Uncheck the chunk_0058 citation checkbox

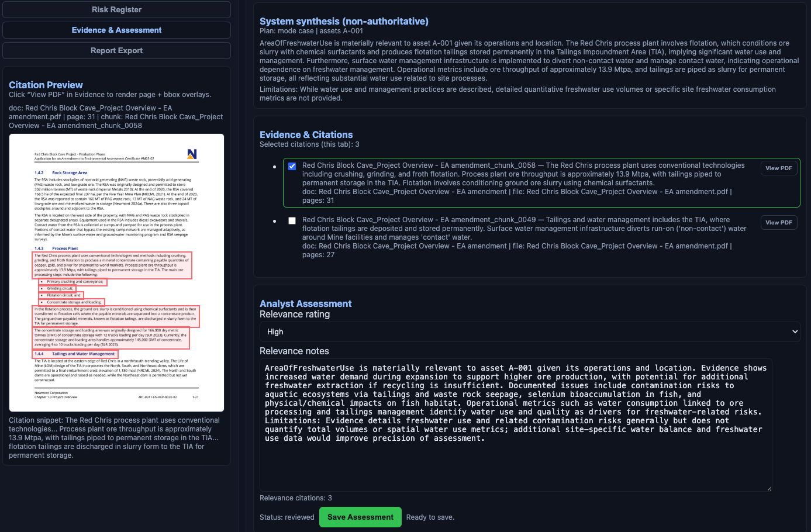292,167
